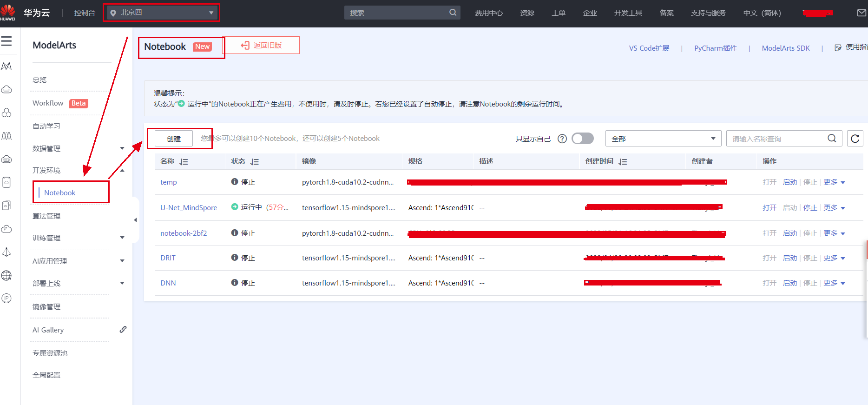Click the pyramid icon in left rail
The width and height of the screenshot is (868, 405).
[x=7, y=252]
